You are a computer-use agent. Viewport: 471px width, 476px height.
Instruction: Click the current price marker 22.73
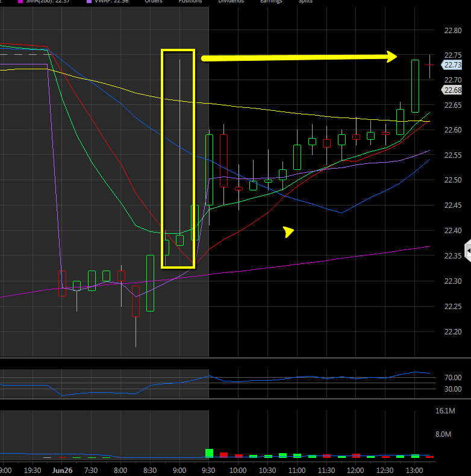[x=452, y=65]
